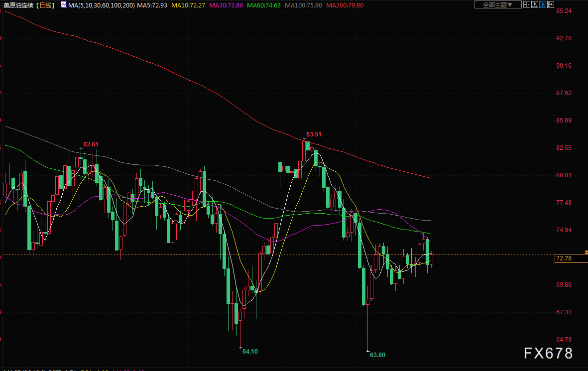
Task: Click the 90.16 price axis label
Action: [x=564, y=66]
